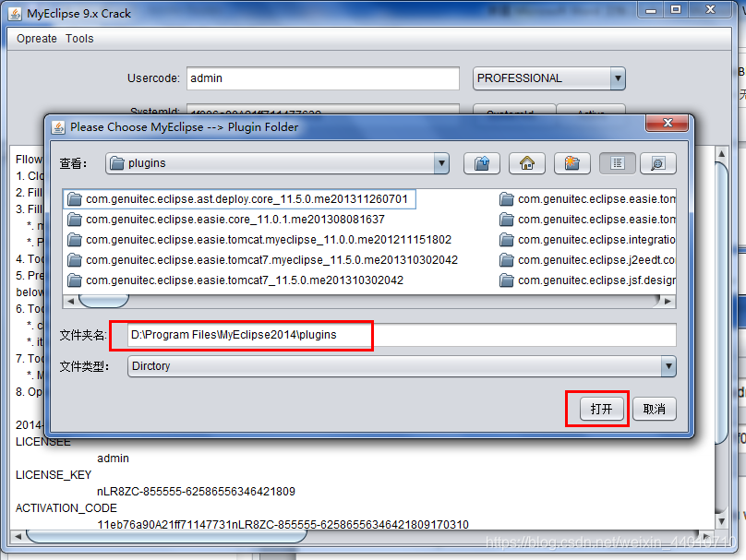The width and height of the screenshot is (746, 560).
Task: Select folder com.genuitec.eclipse.j2eedt.co in right column
Action: [587, 260]
